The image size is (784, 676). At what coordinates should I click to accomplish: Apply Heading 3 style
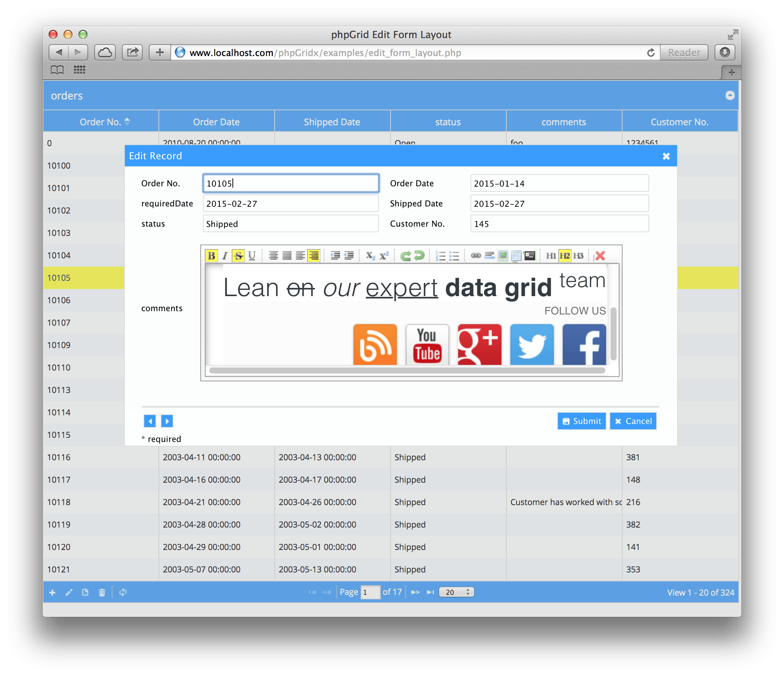[578, 256]
